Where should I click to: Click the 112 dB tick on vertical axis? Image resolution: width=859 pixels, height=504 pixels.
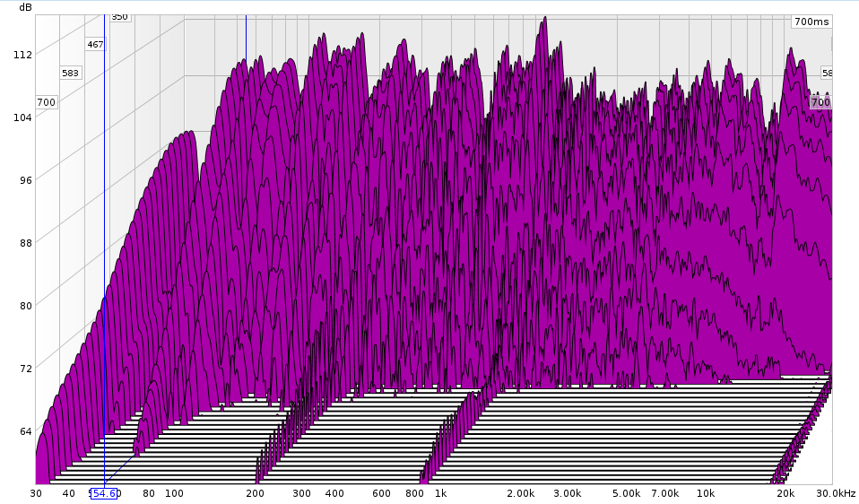tap(23, 55)
